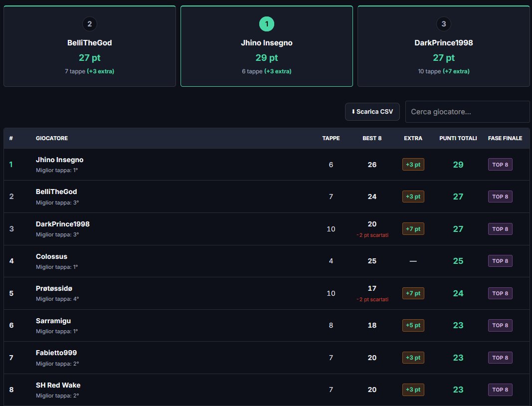Click the rank 2 badge on podium
This screenshot has width=532, height=406.
click(90, 24)
